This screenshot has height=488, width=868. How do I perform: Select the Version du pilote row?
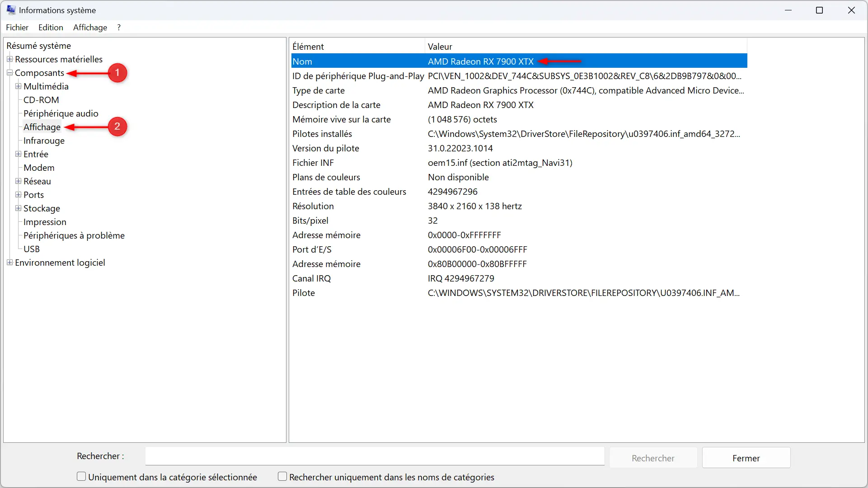[519, 148]
